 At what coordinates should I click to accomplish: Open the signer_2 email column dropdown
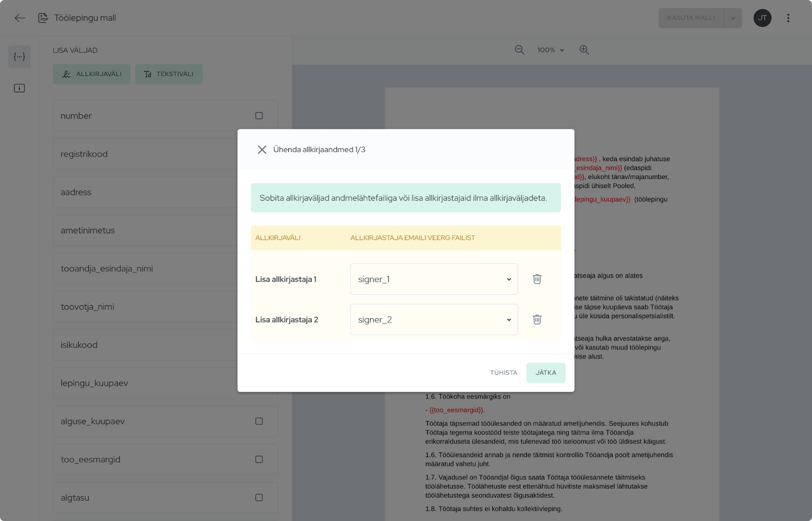click(434, 320)
